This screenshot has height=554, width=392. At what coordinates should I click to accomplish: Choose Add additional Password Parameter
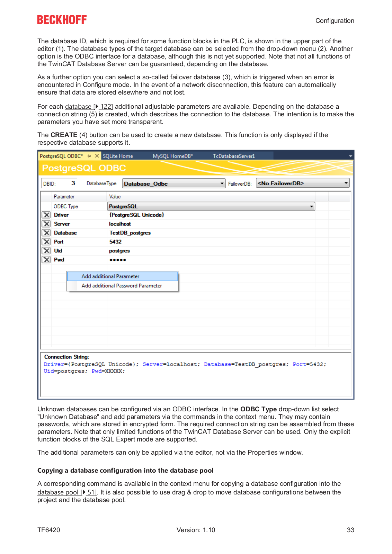pos(122,286)
